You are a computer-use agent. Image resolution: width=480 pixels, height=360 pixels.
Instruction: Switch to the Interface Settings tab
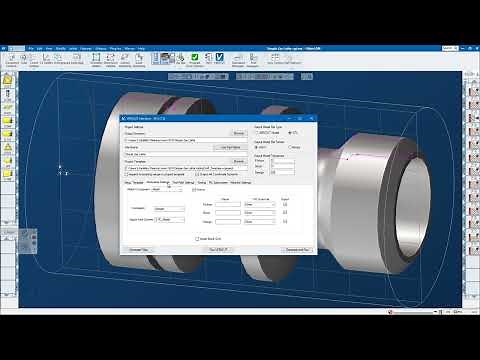coord(240,183)
